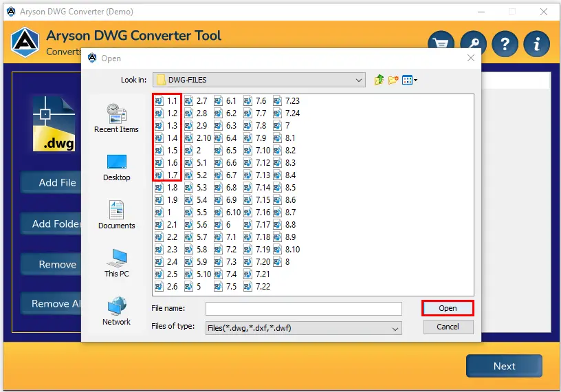561x392 pixels.
Task: Create new folder icon in Open dialog
Action: click(393, 80)
